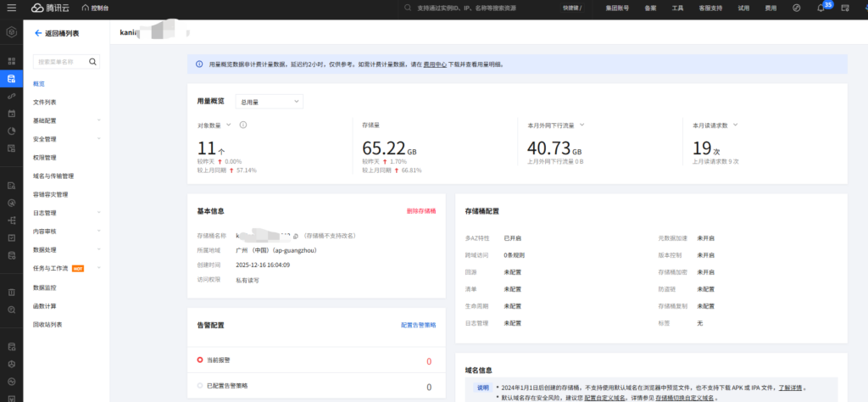
Task: Open 函数计算 in the side menu
Action: tap(45, 305)
